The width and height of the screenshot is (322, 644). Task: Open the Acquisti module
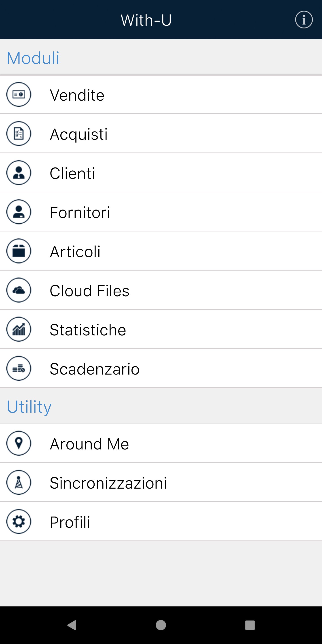coord(79,134)
